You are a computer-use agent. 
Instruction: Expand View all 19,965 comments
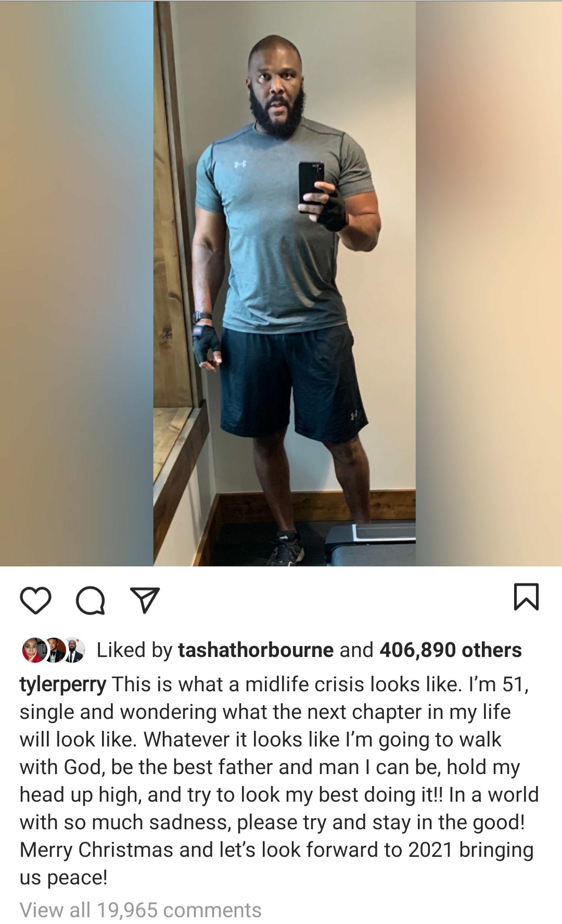point(140,910)
